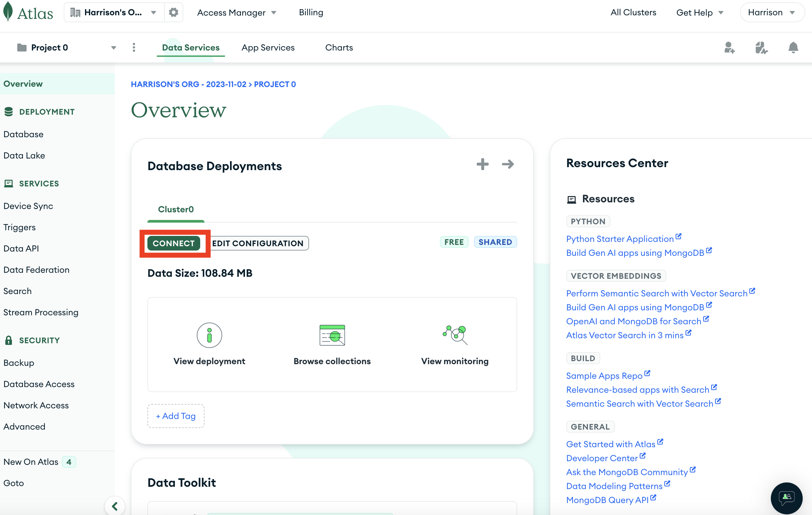The image size is (812, 515).
Task: Toggle the invite user panel
Action: (x=729, y=48)
